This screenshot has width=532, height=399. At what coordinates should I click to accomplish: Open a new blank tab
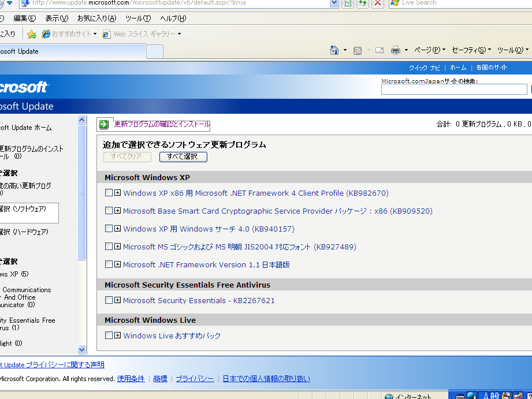pyautogui.click(x=155, y=52)
